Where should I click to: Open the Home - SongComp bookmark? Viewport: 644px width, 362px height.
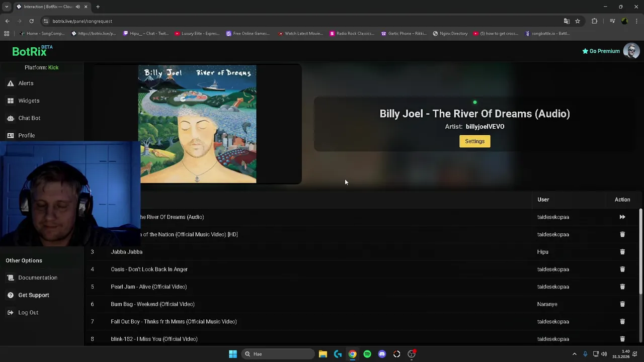42,34
